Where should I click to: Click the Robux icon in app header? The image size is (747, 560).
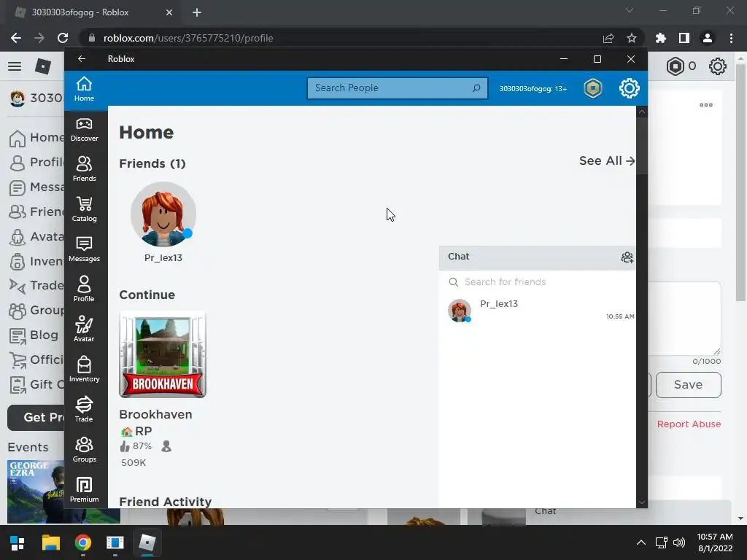click(593, 88)
